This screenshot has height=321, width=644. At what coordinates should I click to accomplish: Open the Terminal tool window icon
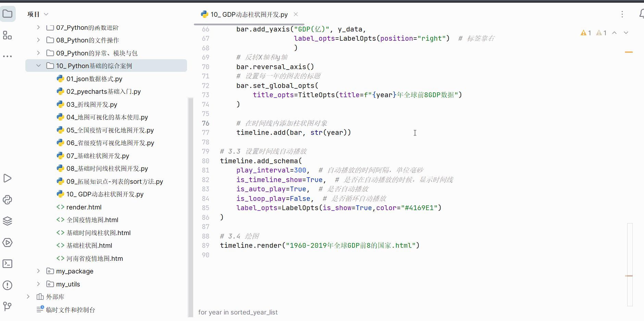pos(8,264)
